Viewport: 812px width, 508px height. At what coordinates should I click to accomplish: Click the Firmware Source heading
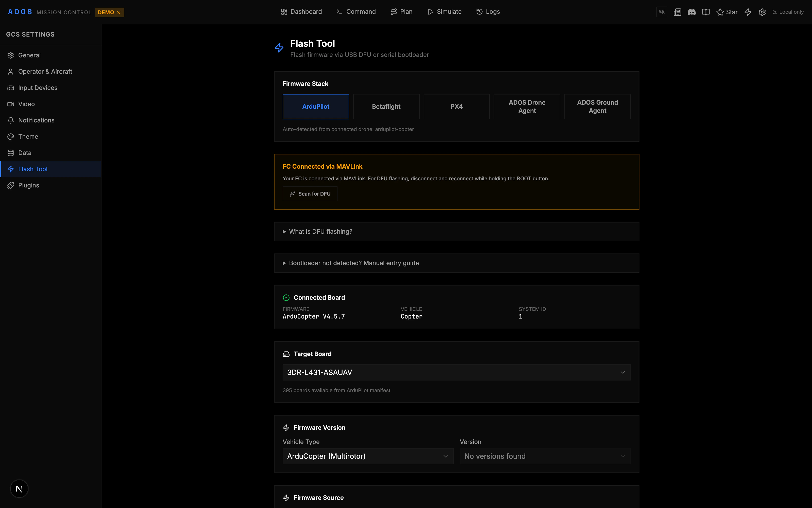[318, 498]
